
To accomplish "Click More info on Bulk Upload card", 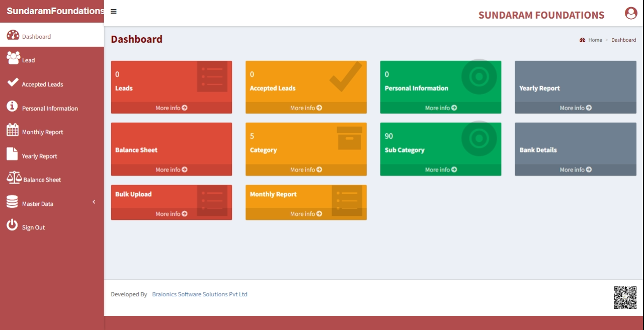I will click(x=172, y=214).
